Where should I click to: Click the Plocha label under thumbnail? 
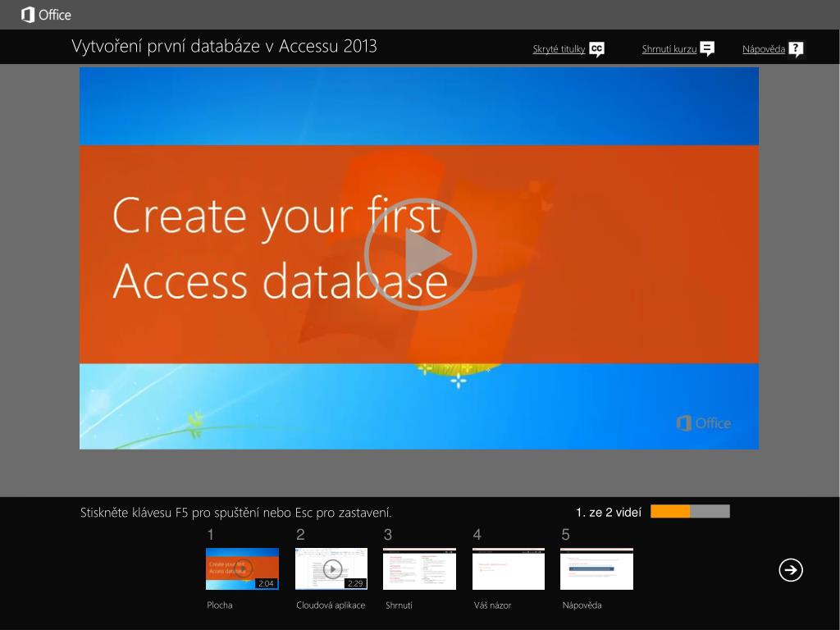click(220, 605)
